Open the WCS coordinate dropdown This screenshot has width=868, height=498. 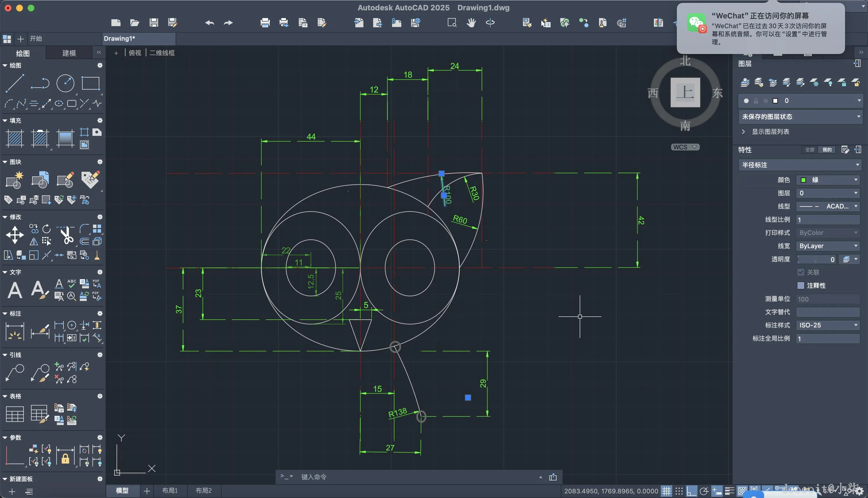[x=685, y=147]
